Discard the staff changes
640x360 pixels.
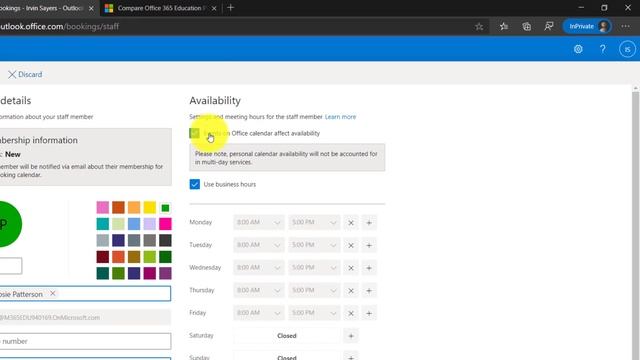coord(25,74)
